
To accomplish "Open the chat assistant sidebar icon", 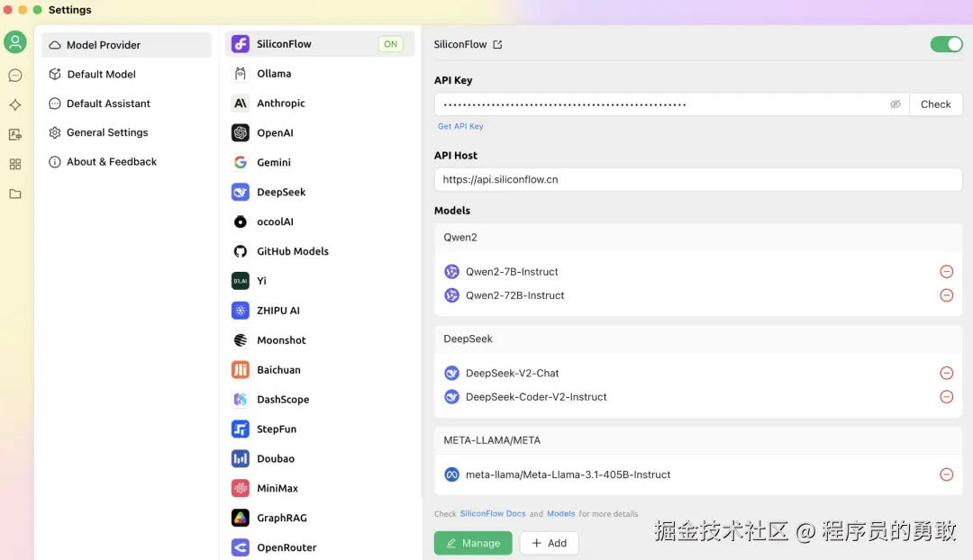I will pyautogui.click(x=15, y=76).
